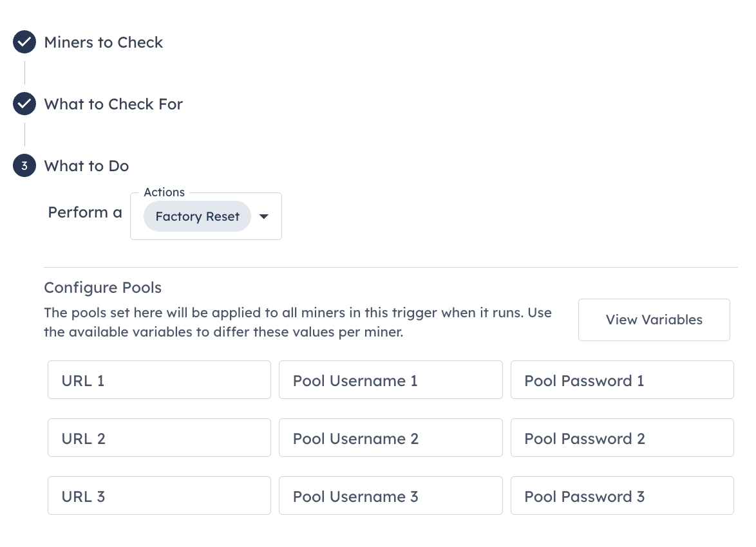Select the What to Do step title
This screenshot has height=547, width=756.
click(86, 166)
